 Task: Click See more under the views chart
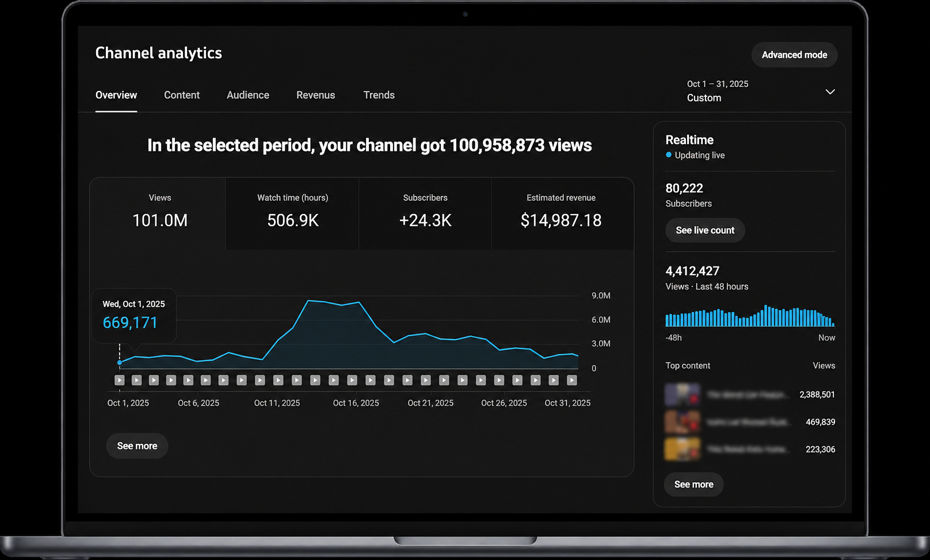(x=137, y=446)
